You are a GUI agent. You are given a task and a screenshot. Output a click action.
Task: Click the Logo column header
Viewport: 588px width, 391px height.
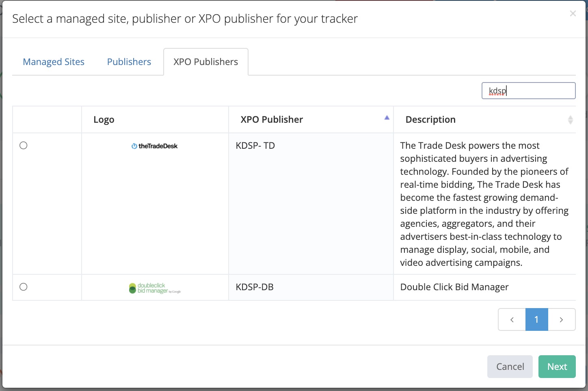104,119
